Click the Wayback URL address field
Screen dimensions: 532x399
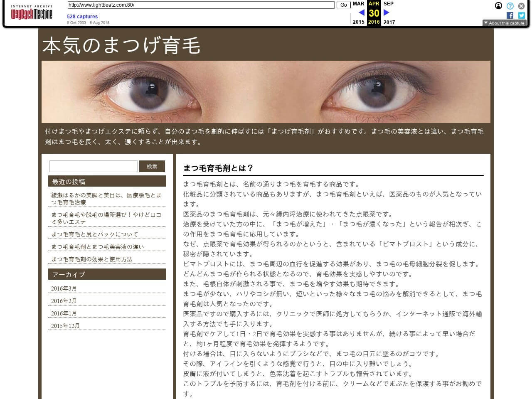(x=201, y=5)
